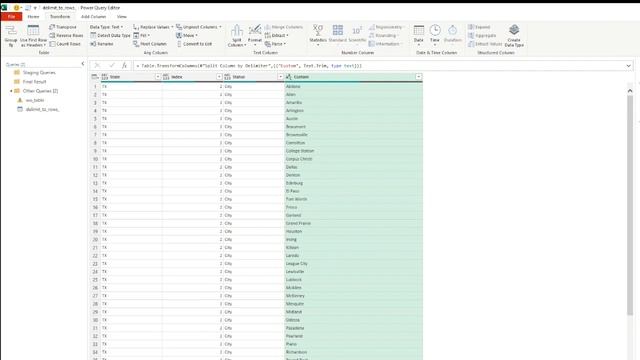
Task: Collapse the Queries pane
Action: (83, 64)
